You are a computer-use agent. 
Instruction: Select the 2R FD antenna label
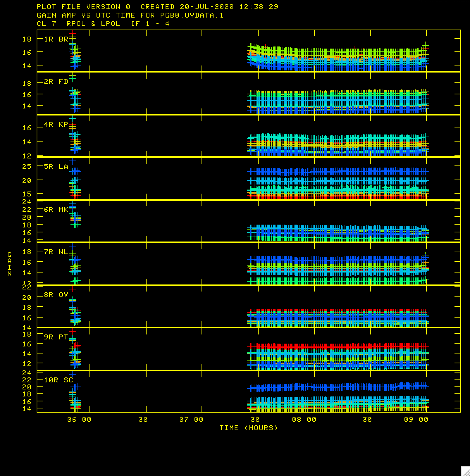(x=56, y=82)
